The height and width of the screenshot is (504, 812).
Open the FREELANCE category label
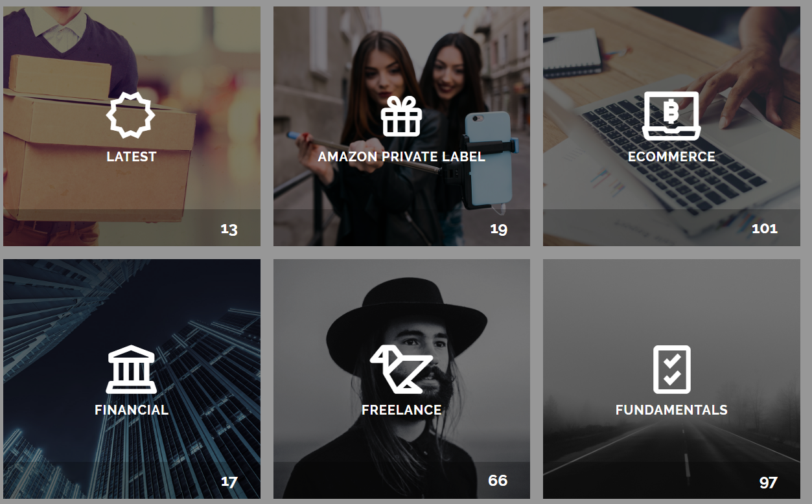pos(402,410)
